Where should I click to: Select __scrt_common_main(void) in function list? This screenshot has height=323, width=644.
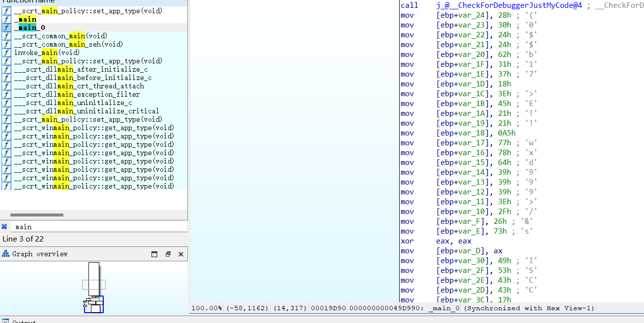coord(94,36)
